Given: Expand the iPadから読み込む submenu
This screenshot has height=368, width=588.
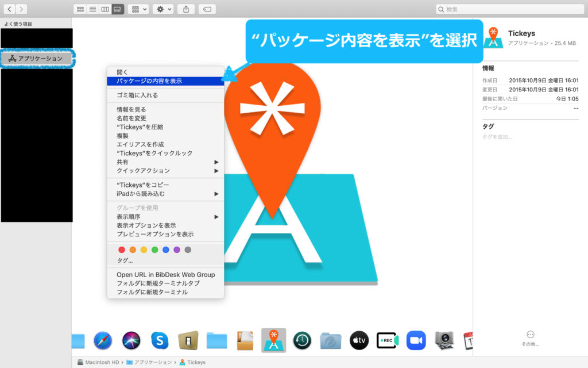Looking at the screenshot, I should point(165,194).
